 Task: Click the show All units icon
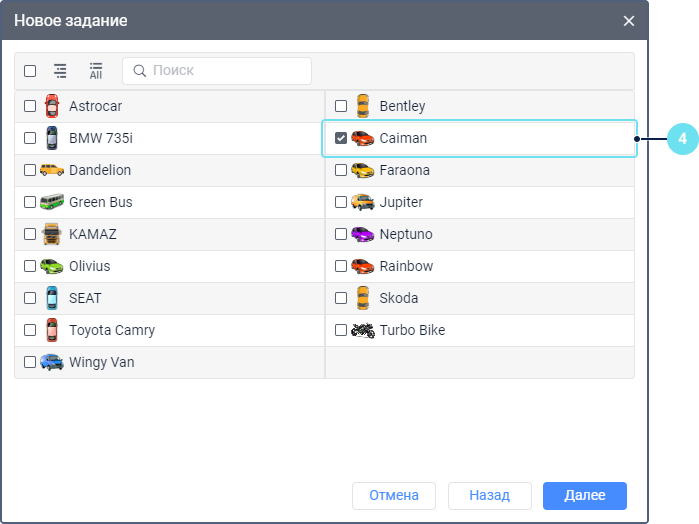click(x=96, y=71)
